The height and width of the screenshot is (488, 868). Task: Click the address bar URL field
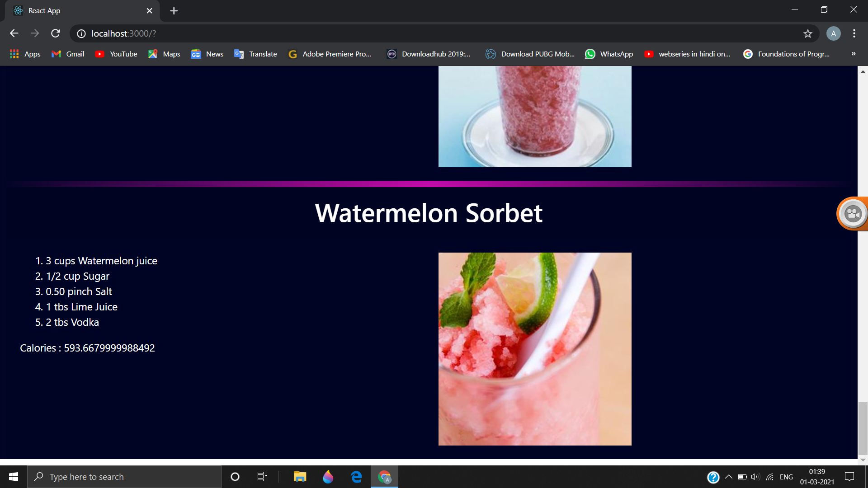coord(407,33)
